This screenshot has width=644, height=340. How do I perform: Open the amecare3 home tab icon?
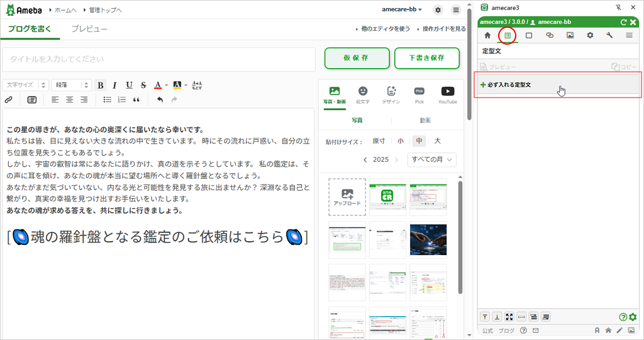(x=487, y=35)
